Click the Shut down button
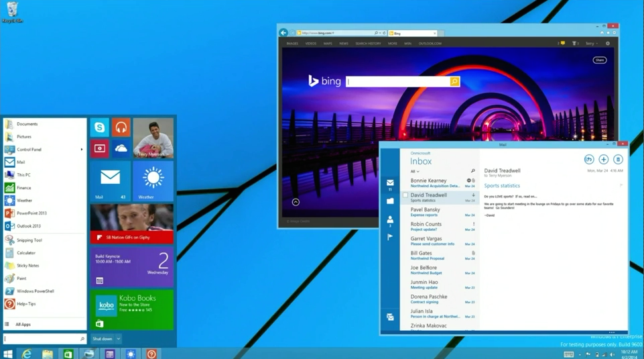This screenshot has height=359, width=644. [103, 339]
